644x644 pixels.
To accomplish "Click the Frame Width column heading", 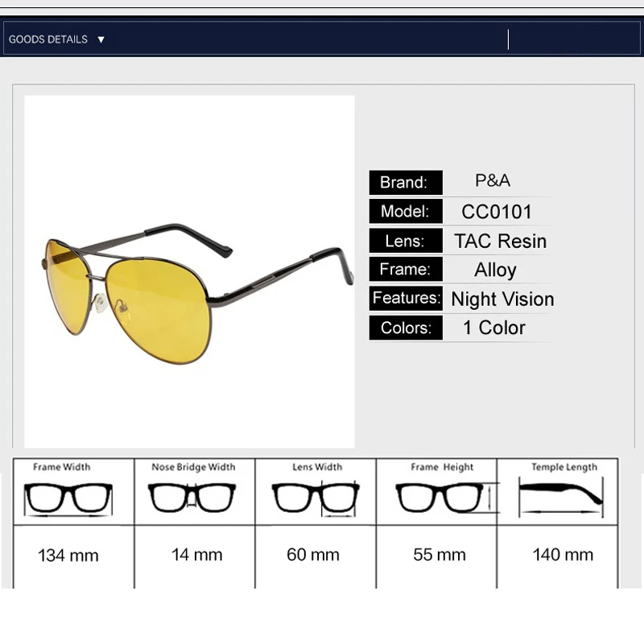I will coord(62,467).
